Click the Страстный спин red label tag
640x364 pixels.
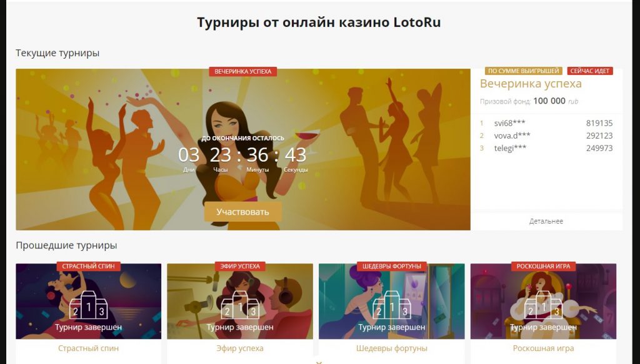pos(89,266)
